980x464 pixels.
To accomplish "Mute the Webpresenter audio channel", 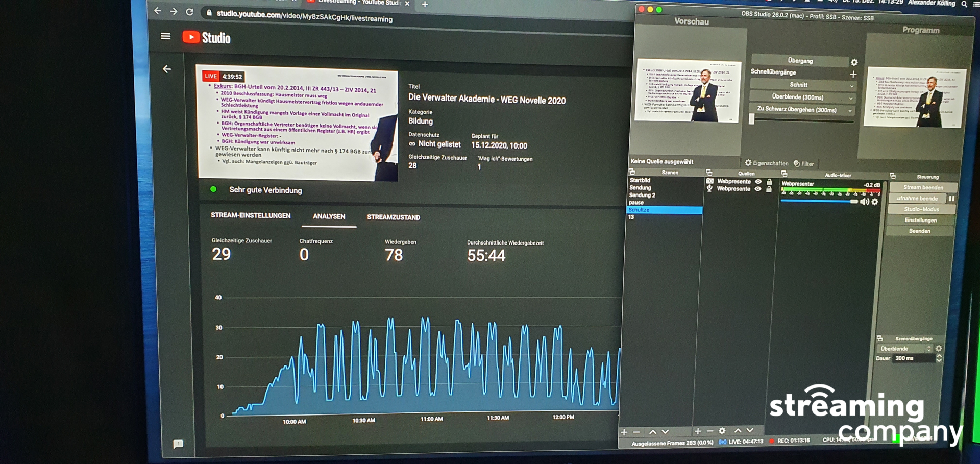I will (864, 202).
